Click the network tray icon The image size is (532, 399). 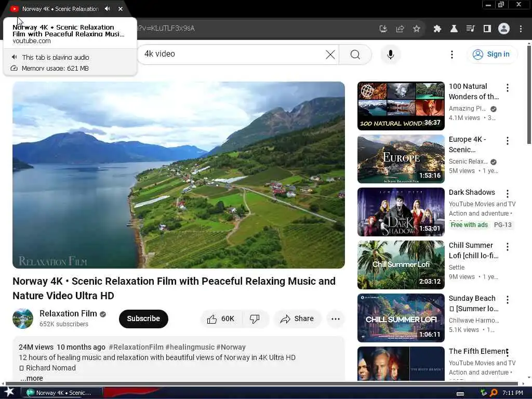(484, 393)
